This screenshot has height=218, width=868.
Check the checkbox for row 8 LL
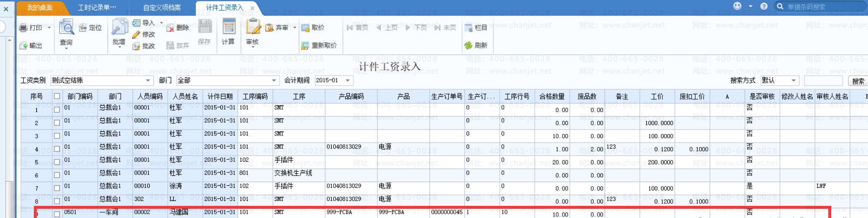coord(57,201)
